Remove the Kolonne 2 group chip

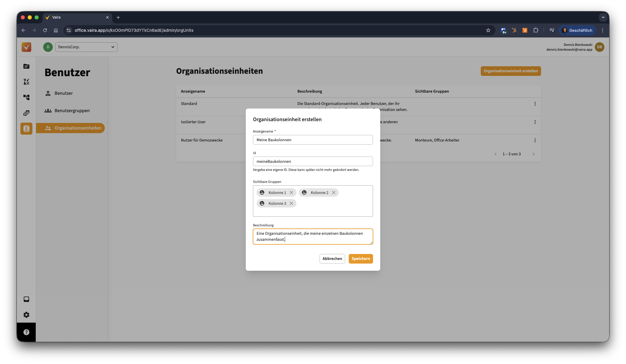coord(333,192)
